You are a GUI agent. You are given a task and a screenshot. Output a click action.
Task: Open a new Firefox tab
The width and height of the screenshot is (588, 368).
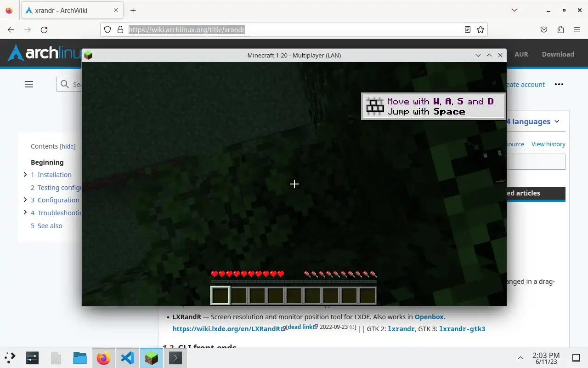click(133, 10)
